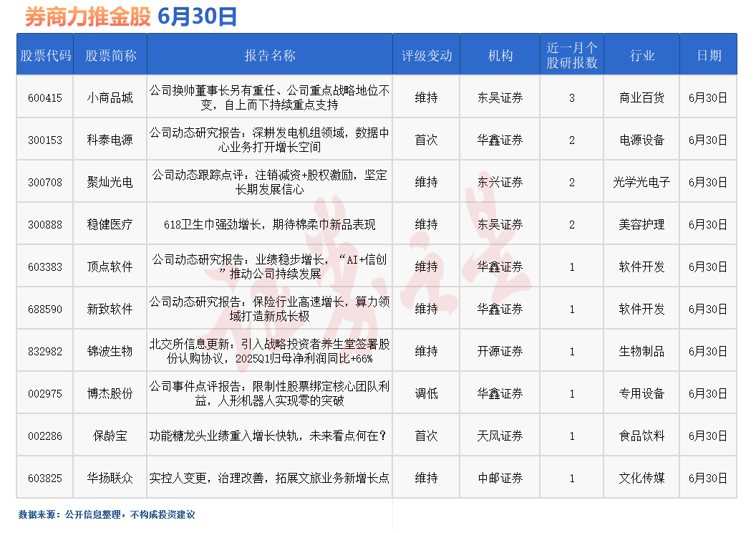The image size is (756, 533).
Task: Select stock code 300708
Action: tap(45, 183)
